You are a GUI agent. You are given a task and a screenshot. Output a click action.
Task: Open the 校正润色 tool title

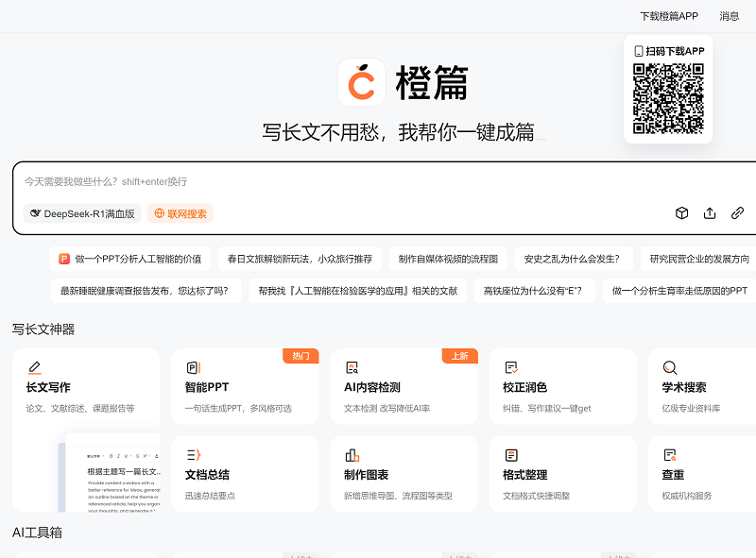pos(525,387)
